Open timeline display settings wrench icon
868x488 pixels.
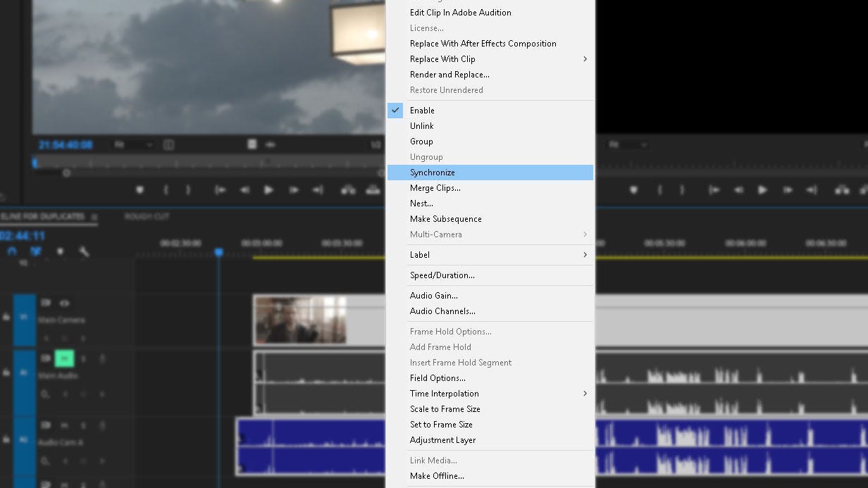coord(85,251)
